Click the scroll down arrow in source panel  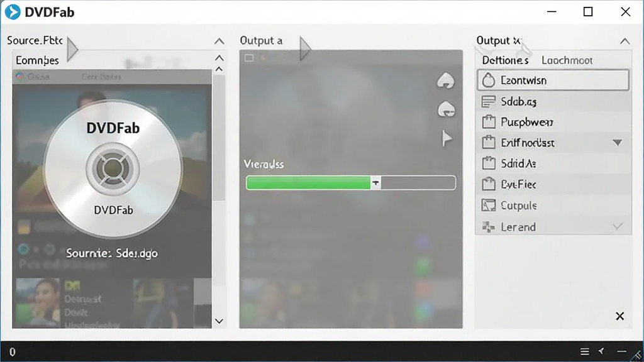[219, 321]
